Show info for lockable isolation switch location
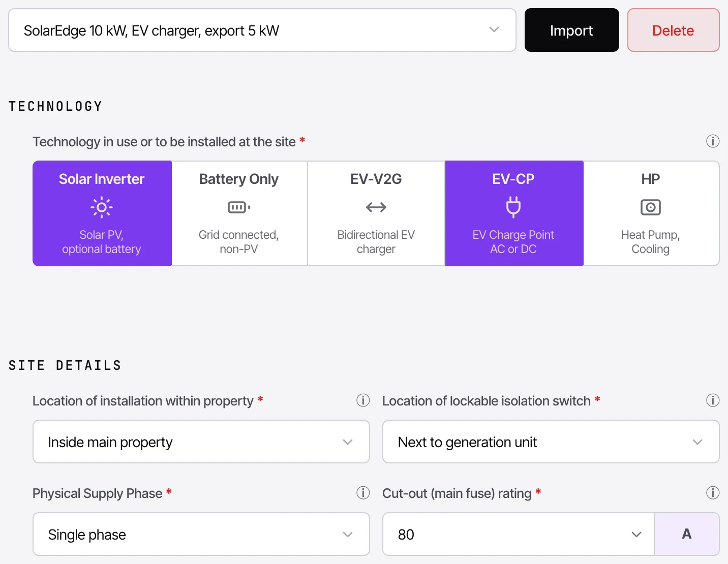The image size is (728, 564). pos(713,400)
